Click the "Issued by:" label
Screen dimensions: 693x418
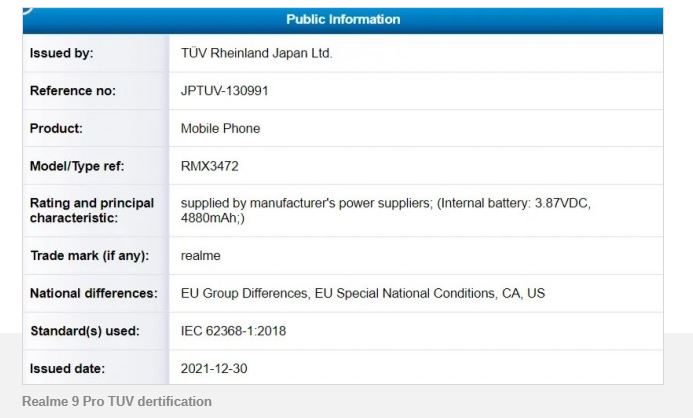pos(62,54)
